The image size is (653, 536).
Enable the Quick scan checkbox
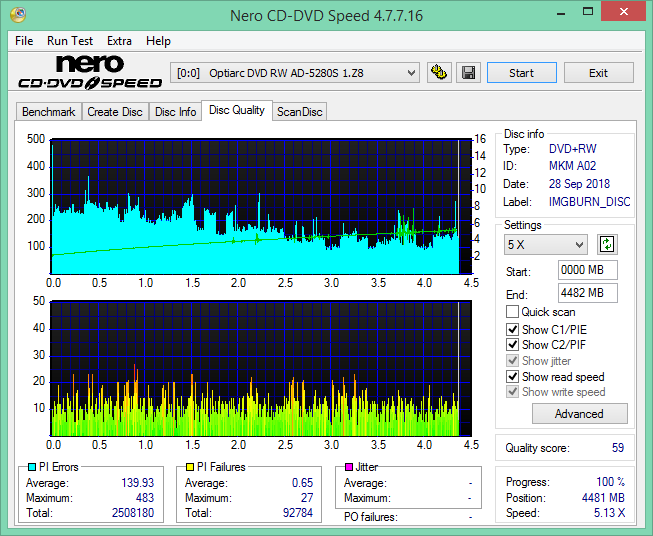click(512, 312)
